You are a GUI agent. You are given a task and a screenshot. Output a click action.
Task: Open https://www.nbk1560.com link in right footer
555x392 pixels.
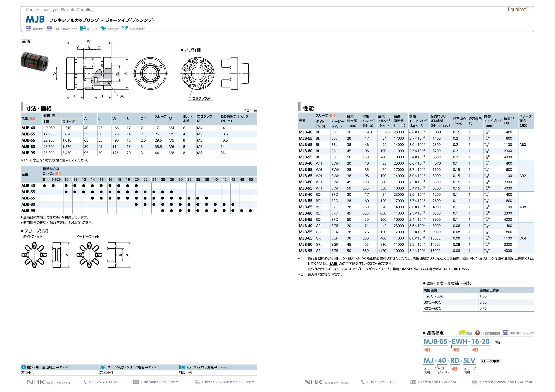click(x=507, y=382)
